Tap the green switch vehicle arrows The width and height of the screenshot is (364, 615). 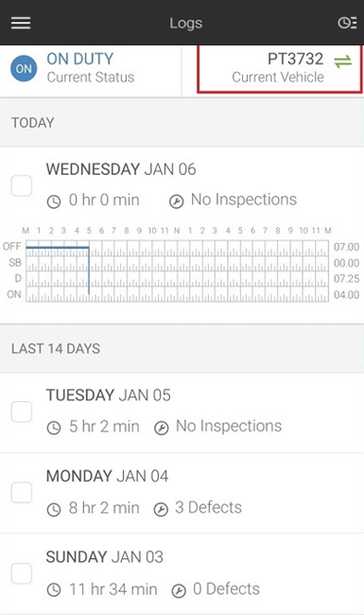343,61
